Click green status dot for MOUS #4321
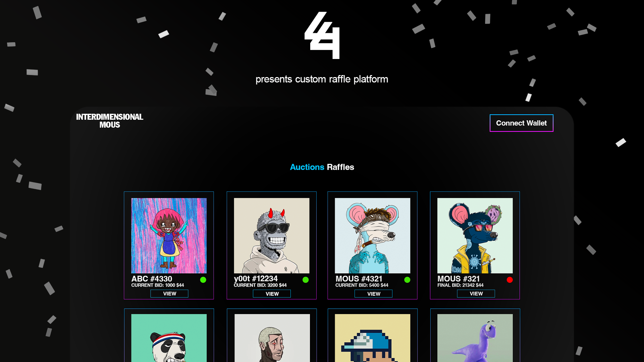 [x=407, y=280]
